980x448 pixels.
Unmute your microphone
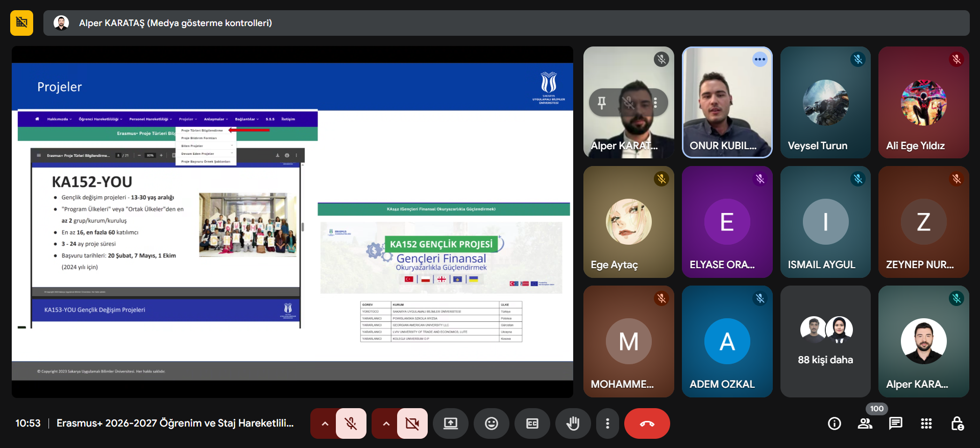point(351,423)
